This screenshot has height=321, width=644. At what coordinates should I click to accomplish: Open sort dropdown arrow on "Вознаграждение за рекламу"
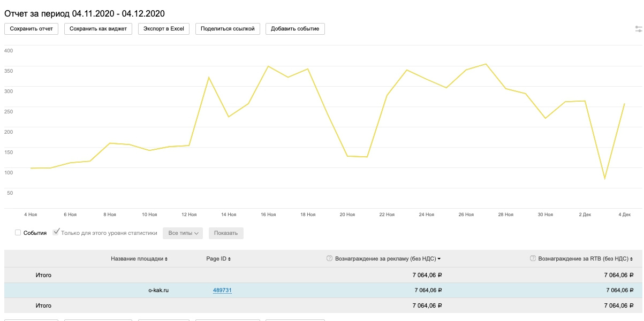tap(439, 259)
